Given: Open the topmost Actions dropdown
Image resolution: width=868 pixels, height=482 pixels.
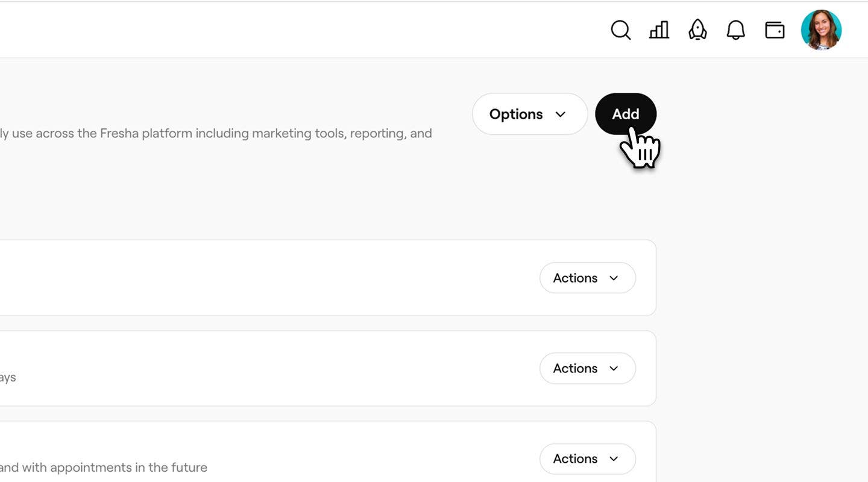Looking at the screenshot, I should tap(587, 278).
